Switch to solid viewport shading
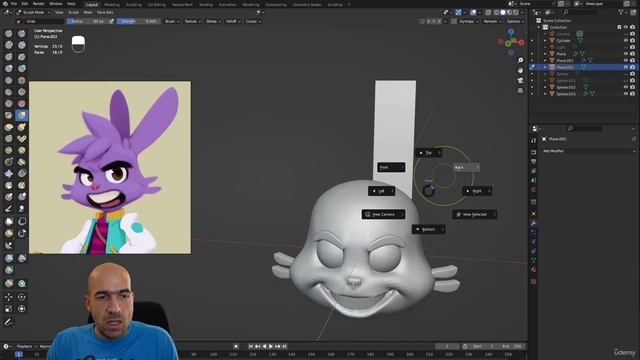The image size is (640, 360). [503, 13]
